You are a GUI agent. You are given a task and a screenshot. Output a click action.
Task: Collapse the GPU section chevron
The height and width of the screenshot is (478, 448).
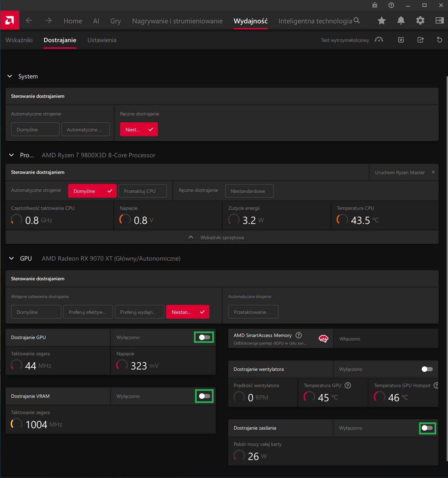tap(11, 258)
